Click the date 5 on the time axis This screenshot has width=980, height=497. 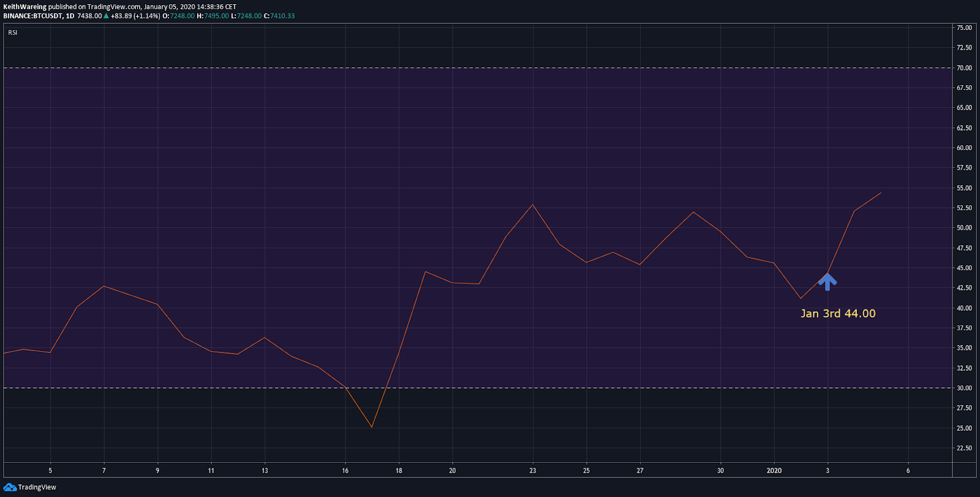[50, 471]
